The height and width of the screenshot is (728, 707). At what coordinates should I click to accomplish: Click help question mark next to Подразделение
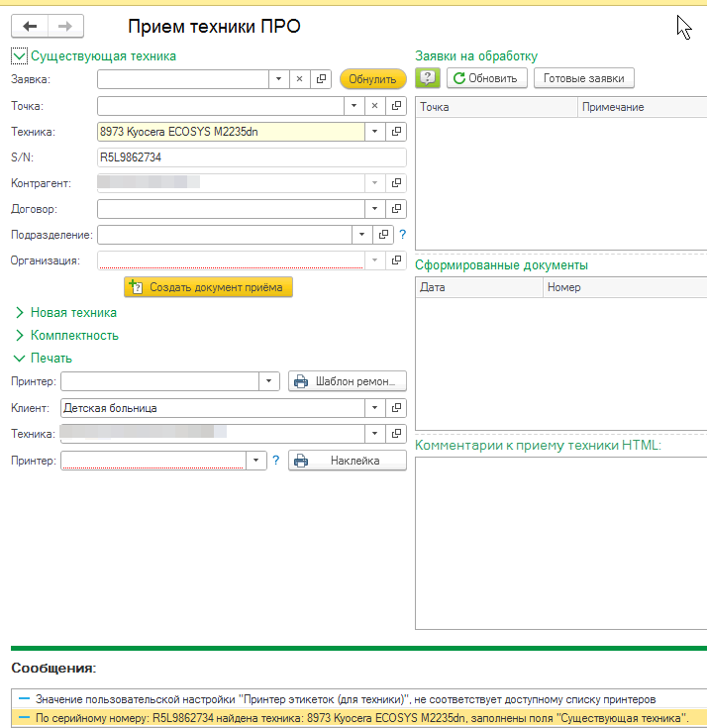point(402,235)
